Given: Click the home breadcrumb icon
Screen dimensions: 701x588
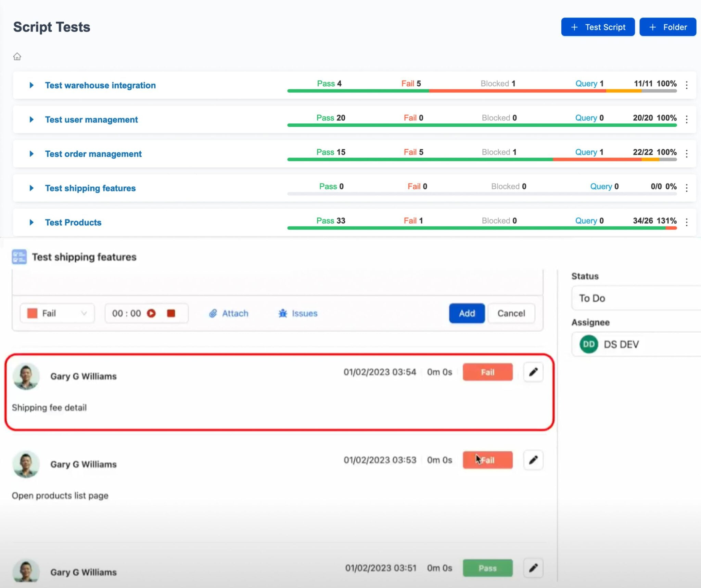Looking at the screenshot, I should click(x=17, y=56).
